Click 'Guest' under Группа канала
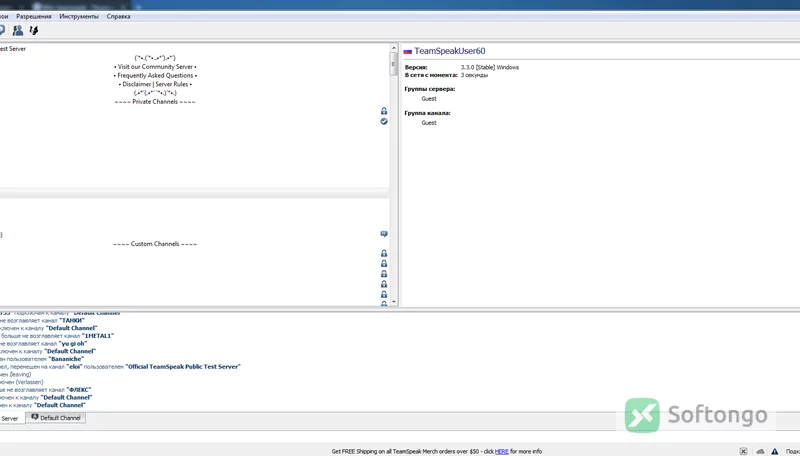800x456 pixels. 429,122
